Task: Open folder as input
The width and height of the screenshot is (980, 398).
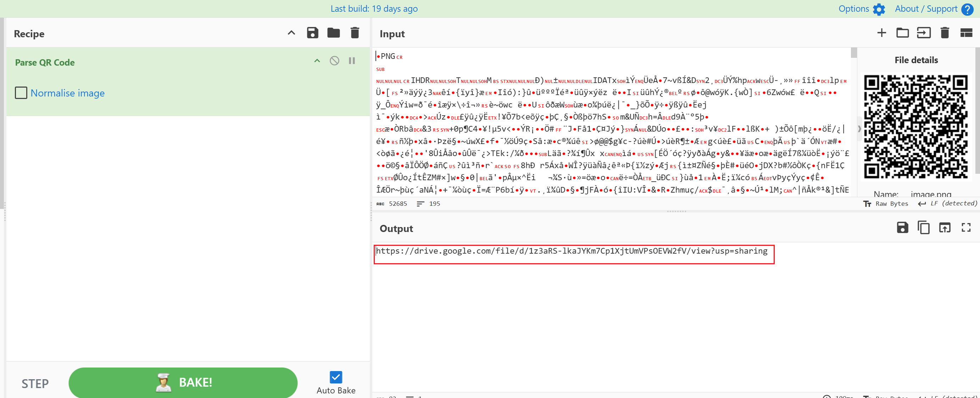Action: [902, 33]
